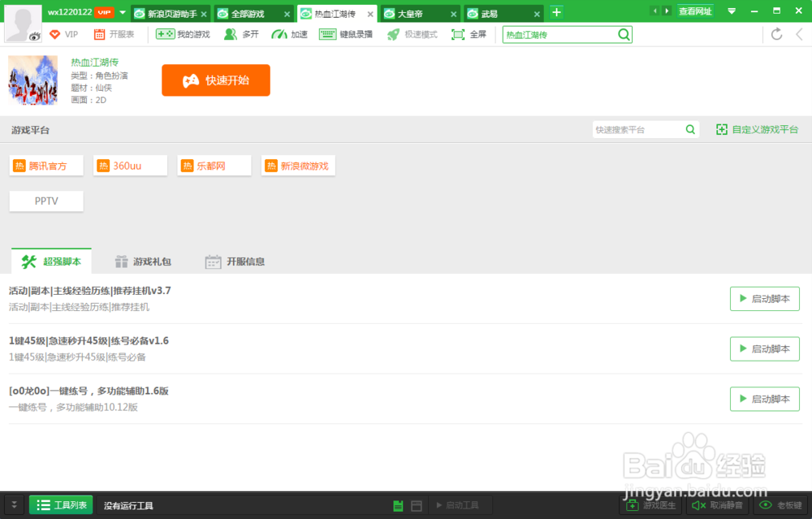Click the 热血江湖传 game cover thumbnail

(32, 80)
